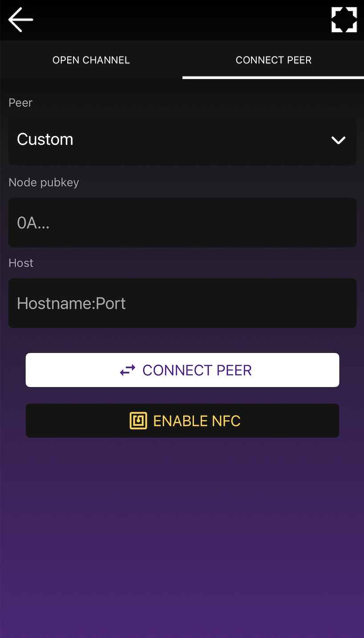The image size is (364, 638).
Task: Tap the back arrow
Action: point(21,20)
